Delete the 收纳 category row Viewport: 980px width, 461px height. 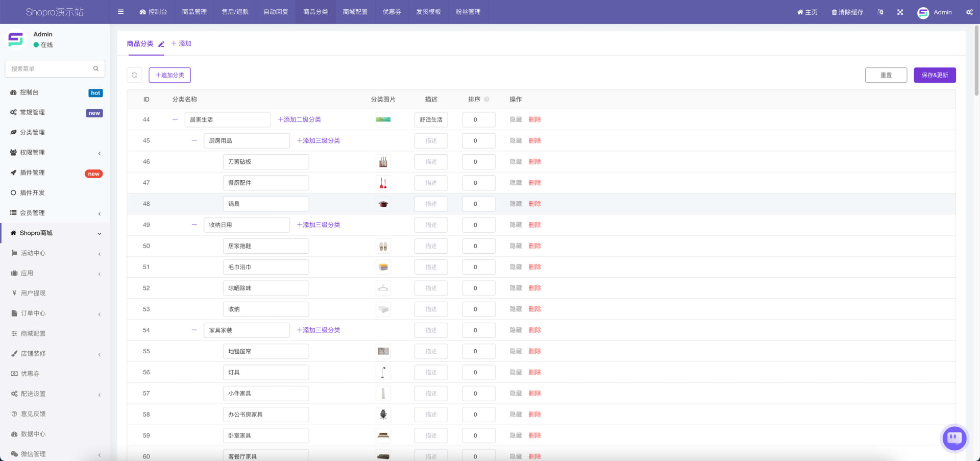535,309
